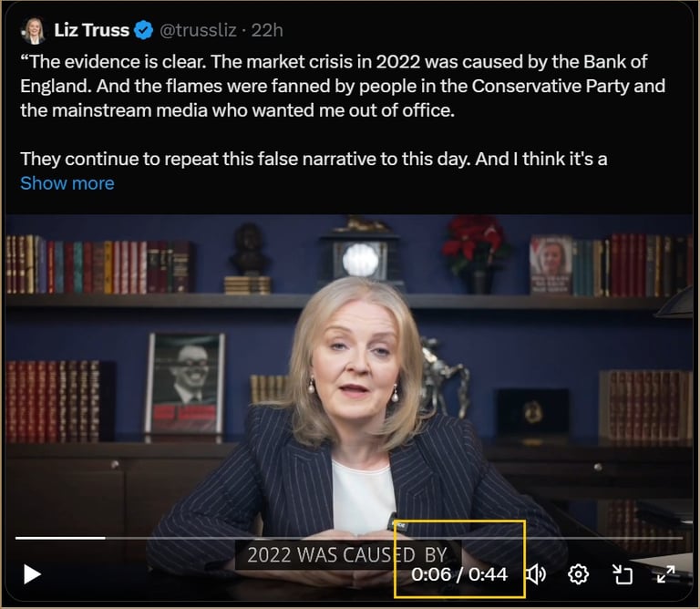Click the current playhead on the progress bar
700x609 pixels.
(106, 538)
